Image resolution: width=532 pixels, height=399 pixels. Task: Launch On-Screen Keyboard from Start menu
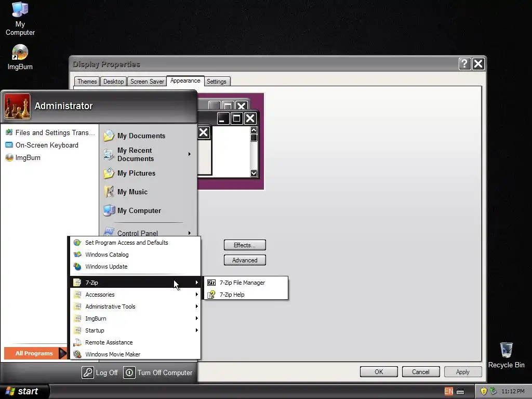click(42, 145)
